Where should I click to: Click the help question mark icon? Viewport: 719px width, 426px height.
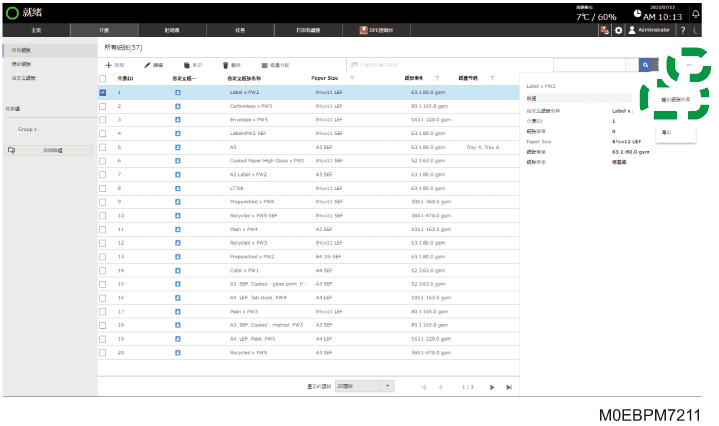pyautogui.click(x=683, y=30)
